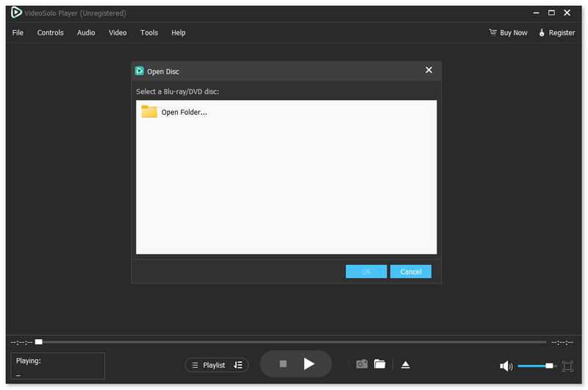Toggle the playlist sort order icon
The width and height of the screenshot is (588, 390).
(x=237, y=365)
